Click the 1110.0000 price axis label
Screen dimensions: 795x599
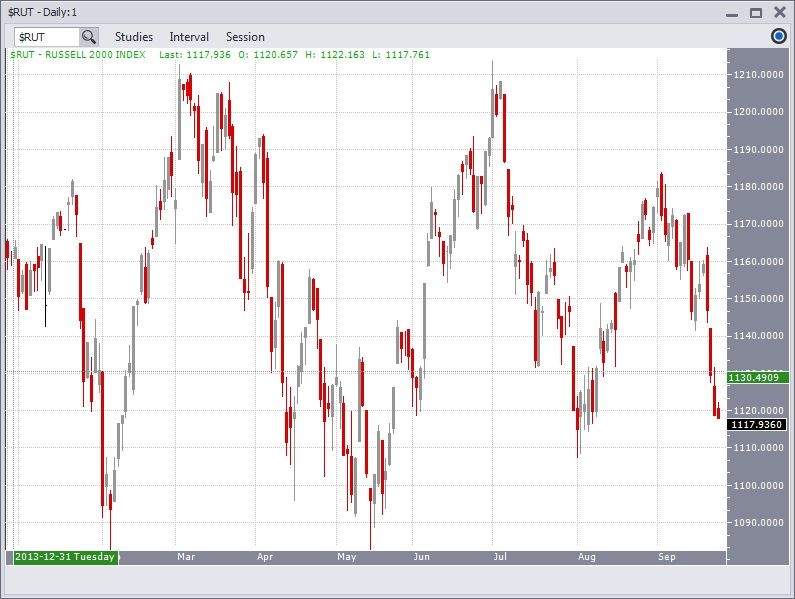758,448
